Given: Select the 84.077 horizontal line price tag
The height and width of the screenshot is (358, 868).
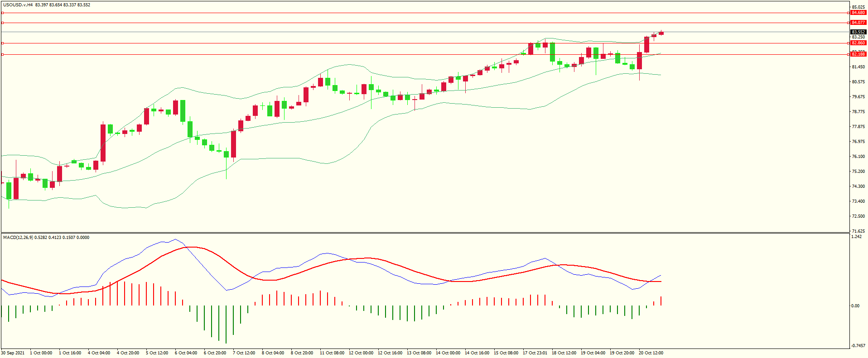Looking at the screenshot, I should (x=858, y=23).
